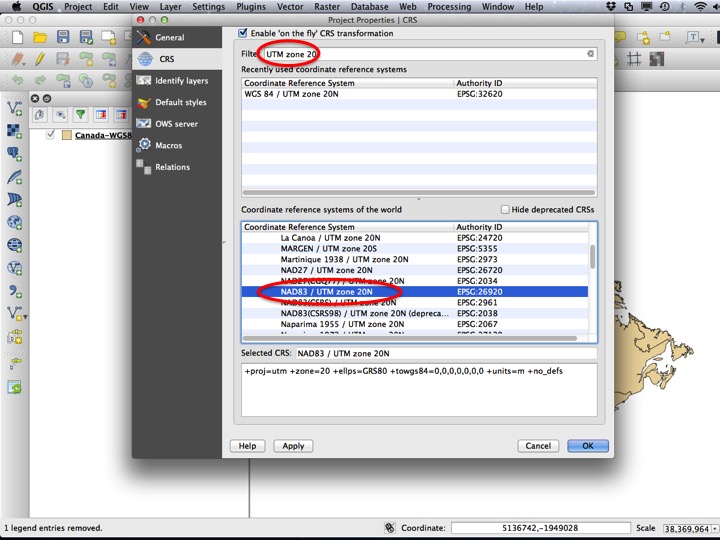The width and height of the screenshot is (720, 540).
Task: Click the Add vector layer icon
Action: [x=14, y=109]
